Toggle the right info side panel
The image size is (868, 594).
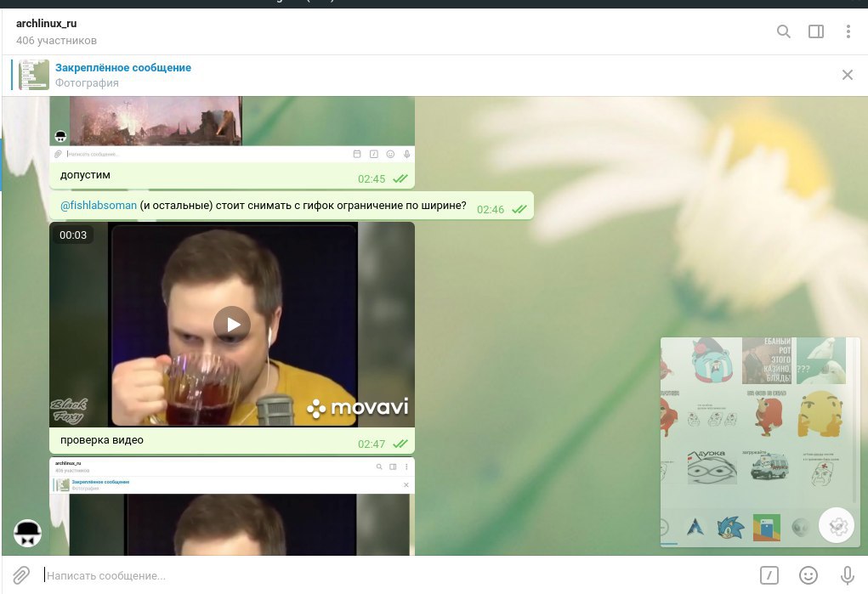[x=816, y=31]
